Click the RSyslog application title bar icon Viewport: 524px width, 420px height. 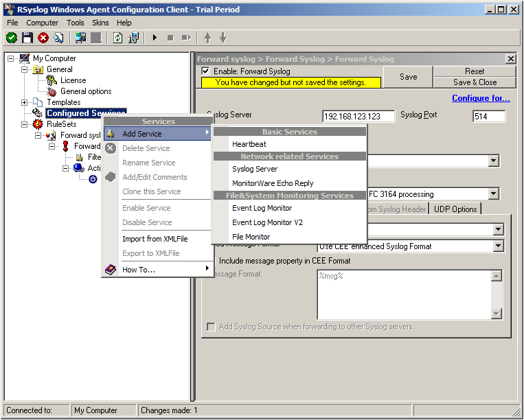10,10
